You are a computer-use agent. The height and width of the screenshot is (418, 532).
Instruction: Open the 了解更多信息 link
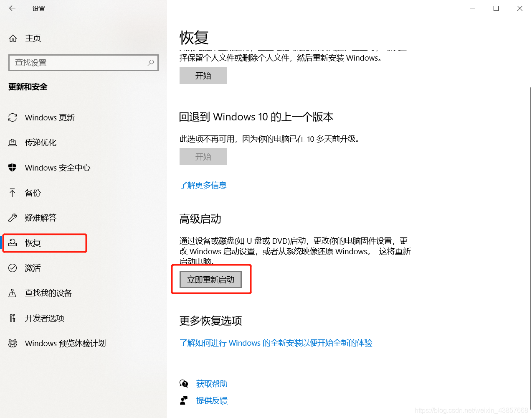tap(203, 185)
